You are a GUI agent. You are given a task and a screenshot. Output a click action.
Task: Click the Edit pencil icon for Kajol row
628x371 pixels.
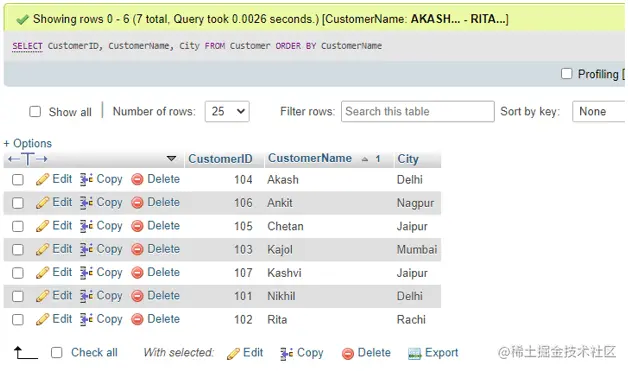coord(42,249)
